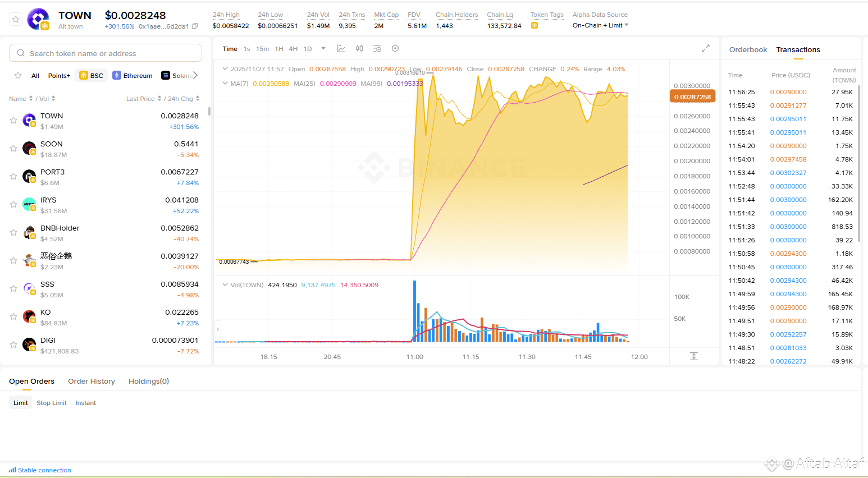Image resolution: width=868 pixels, height=478 pixels.
Task: Click the search magnifier icon
Action: pos(21,53)
